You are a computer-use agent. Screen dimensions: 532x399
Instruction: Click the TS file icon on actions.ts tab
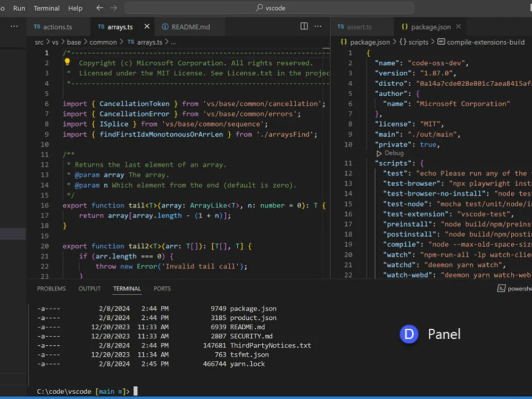37,27
